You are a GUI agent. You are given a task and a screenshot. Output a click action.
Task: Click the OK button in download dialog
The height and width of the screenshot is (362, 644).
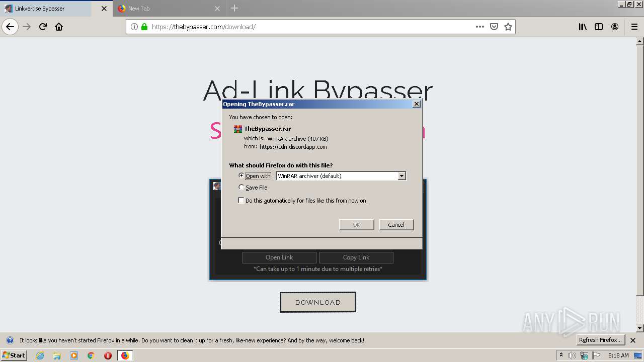(x=356, y=225)
